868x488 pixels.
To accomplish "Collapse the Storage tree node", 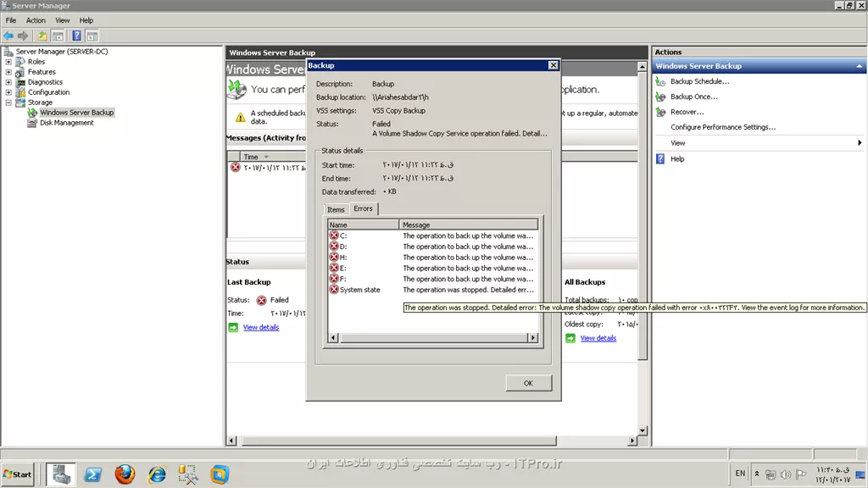I will pyautogui.click(x=8, y=103).
